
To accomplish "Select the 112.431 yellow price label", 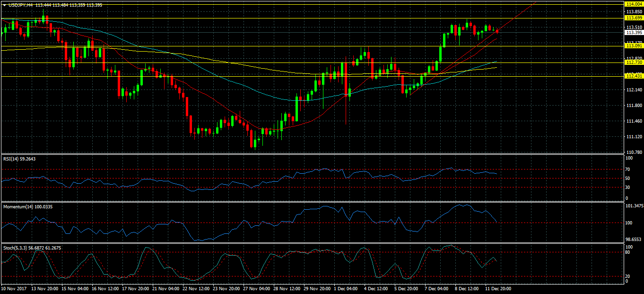I will (x=634, y=76).
